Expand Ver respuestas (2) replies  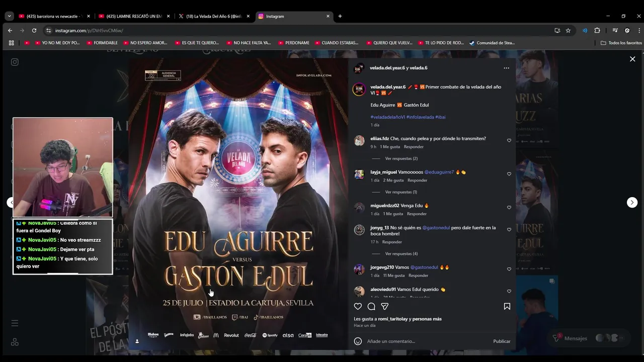[x=401, y=158]
